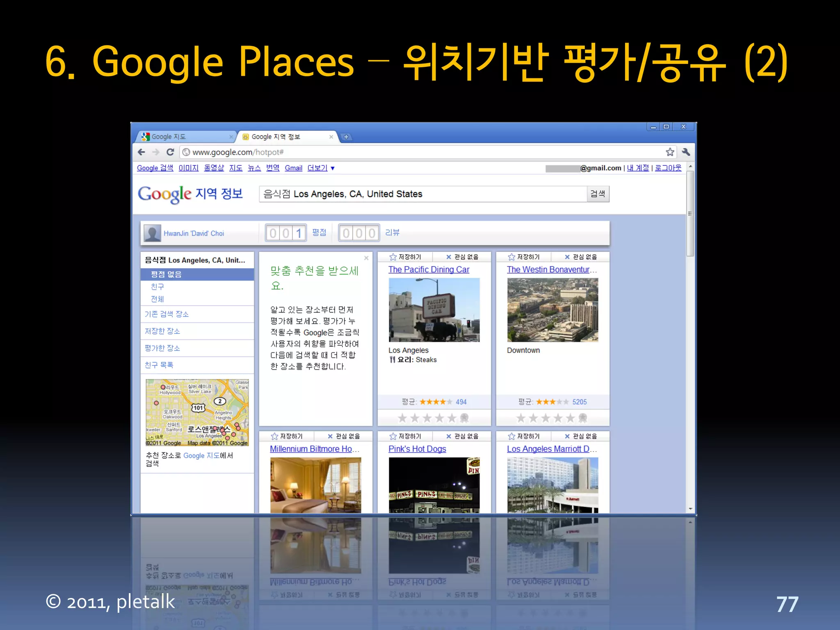Reload the page with refresh icon
840x630 pixels.
[x=170, y=152]
